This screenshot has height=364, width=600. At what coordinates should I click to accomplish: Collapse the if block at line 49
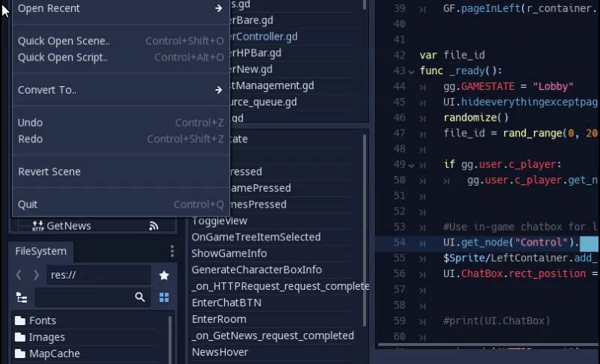tap(411, 166)
